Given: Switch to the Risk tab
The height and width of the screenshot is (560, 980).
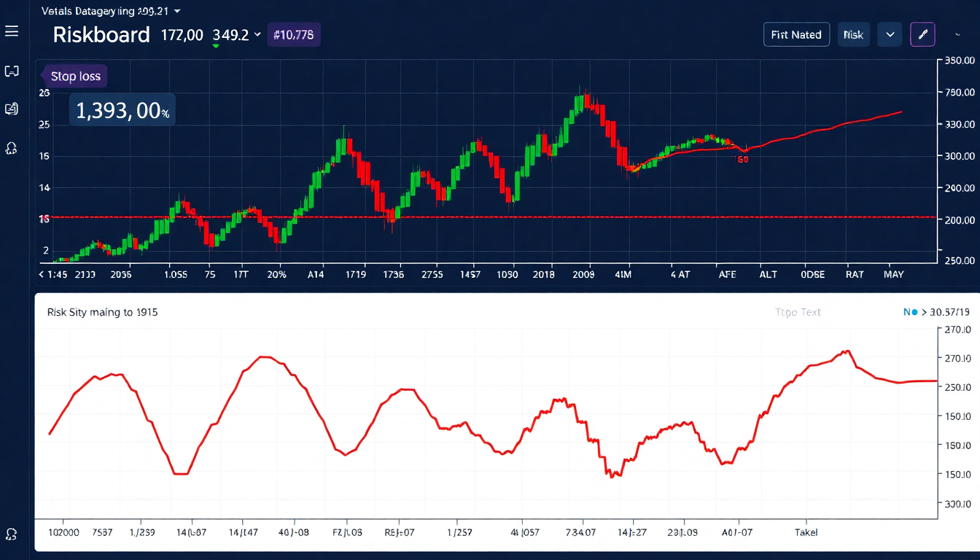Looking at the screenshot, I should tap(852, 34).
